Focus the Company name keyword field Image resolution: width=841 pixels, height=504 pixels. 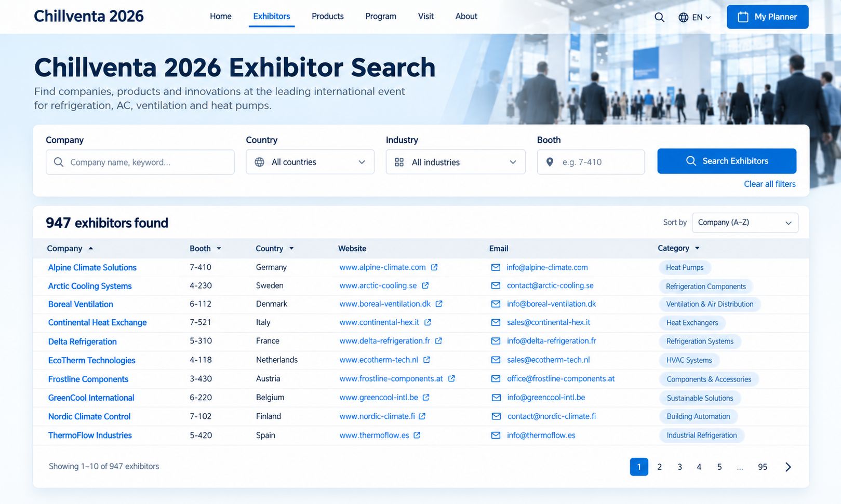140,162
